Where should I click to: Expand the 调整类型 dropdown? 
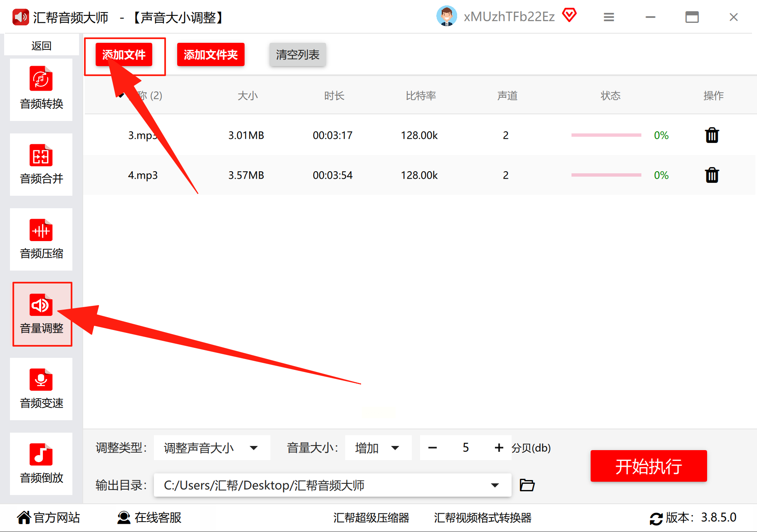pos(212,448)
